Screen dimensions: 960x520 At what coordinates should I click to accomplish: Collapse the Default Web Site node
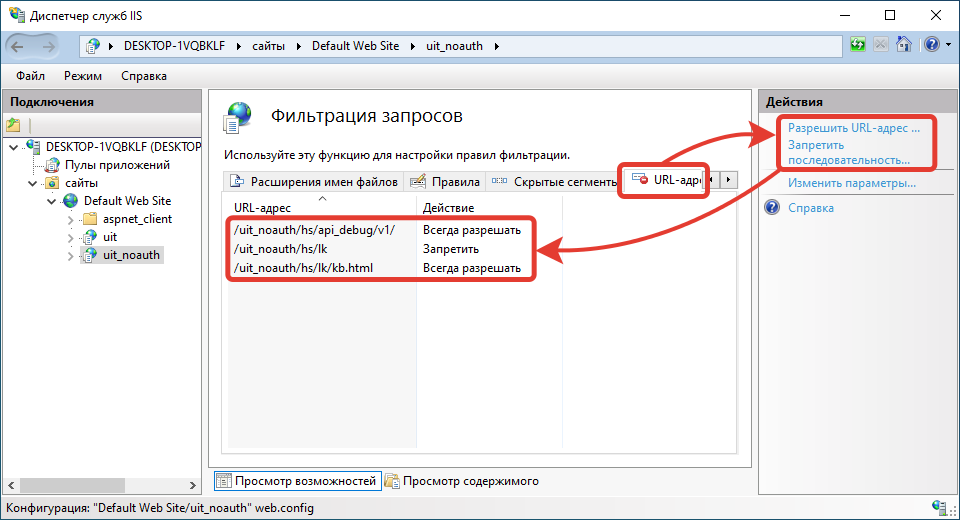coord(52,201)
